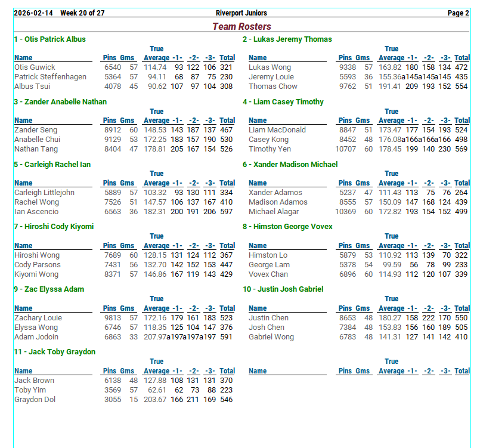Image resolution: width=480 pixels, height=448 pixels.
Task: Select bowler Otis Guwick's name
Action: tap(35, 67)
